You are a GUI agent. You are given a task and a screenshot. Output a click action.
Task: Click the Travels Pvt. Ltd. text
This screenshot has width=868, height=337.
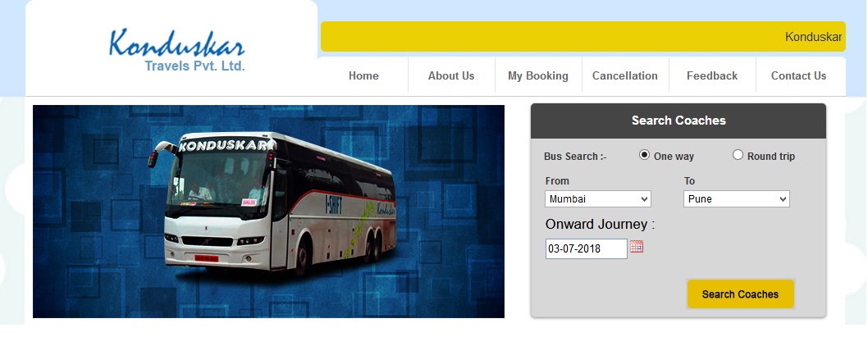(x=194, y=66)
